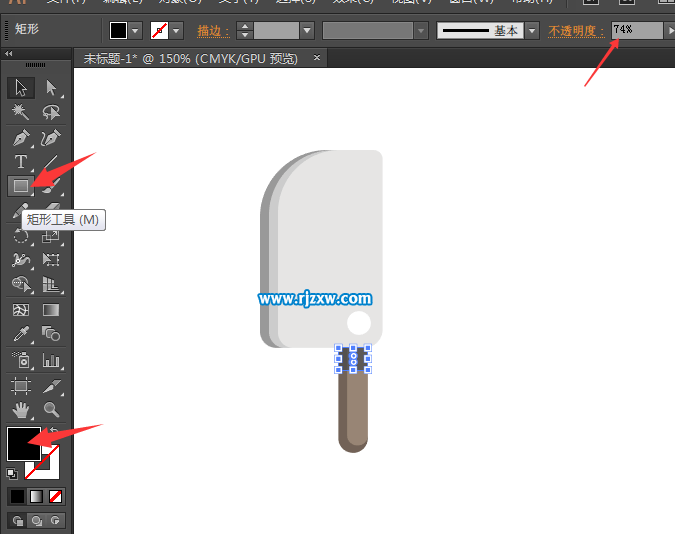The width and height of the screenshot is (675, 534).
Task: Select the Magic Wand tool
Action: (x=20, y=113)
